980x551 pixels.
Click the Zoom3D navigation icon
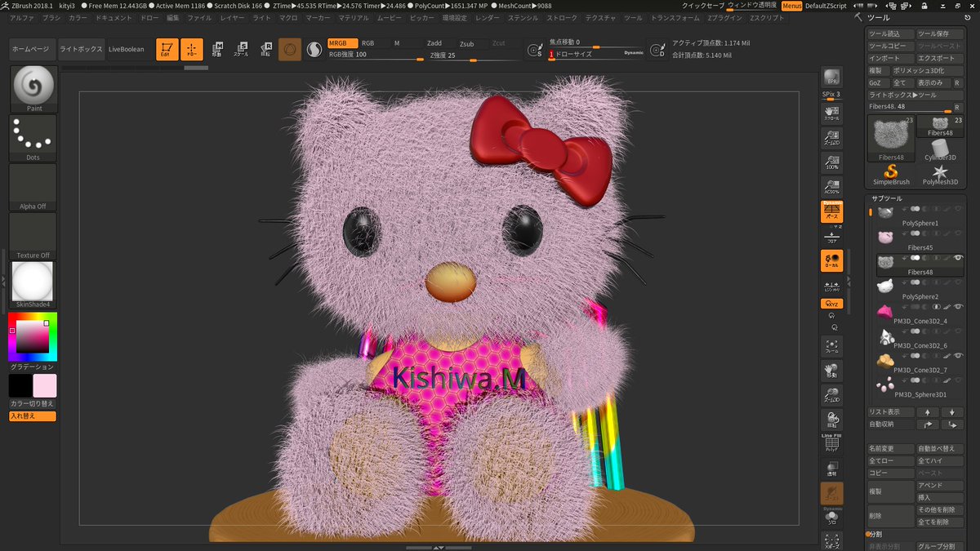pyautogui.click(x=831, y=395)
